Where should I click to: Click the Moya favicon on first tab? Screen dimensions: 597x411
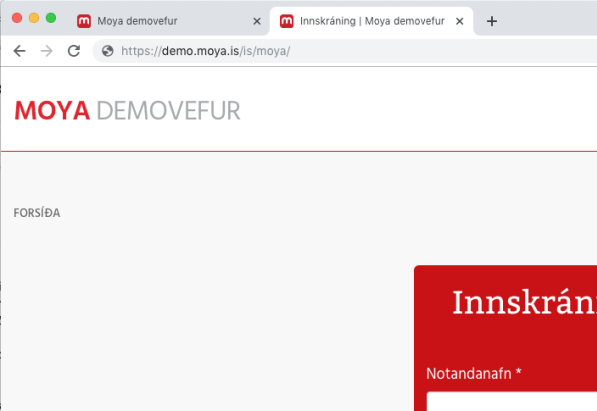click(x=84, y=21)
